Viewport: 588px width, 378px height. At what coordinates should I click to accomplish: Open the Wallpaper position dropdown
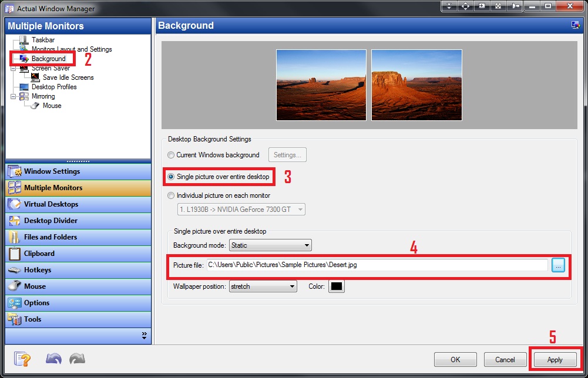(263, 286)
